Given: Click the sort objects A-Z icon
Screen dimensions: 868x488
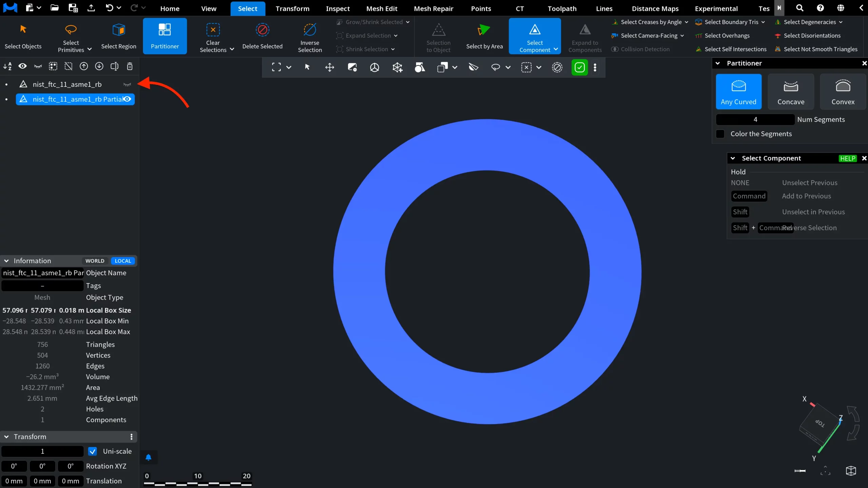Looking at the screenshot, I should point(7,66).
